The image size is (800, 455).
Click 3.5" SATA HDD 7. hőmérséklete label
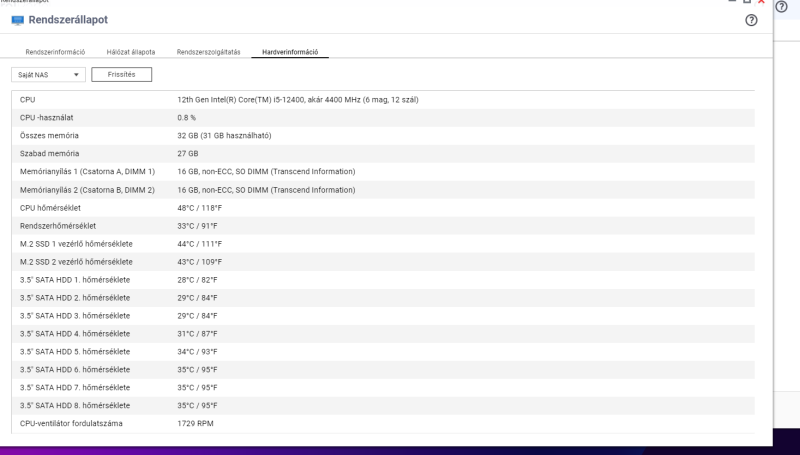point(75,388)
